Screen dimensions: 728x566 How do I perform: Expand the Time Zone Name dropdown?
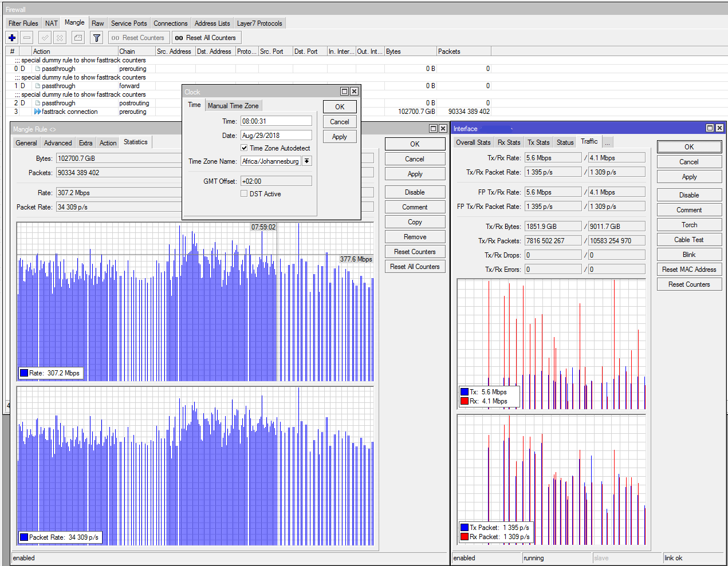coord(307,161)
